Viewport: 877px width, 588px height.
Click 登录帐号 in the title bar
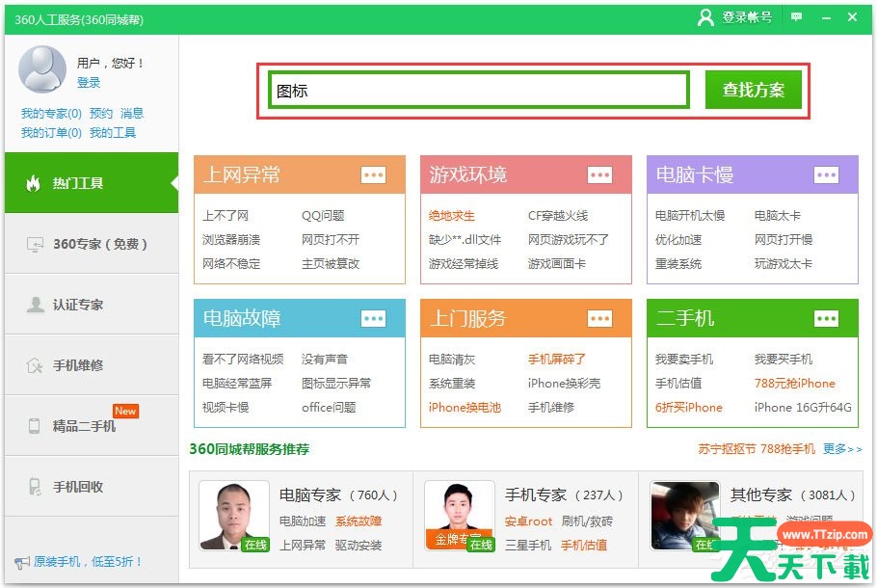(x=747, y=17)
